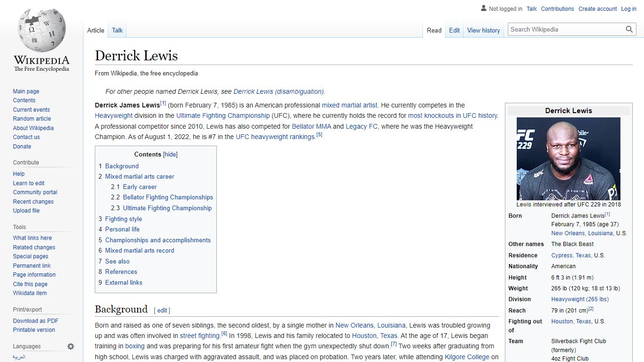Jump to Championships and accomplishments section
The width and height of the screenshot is (644, 362).
tap(158, 240)
